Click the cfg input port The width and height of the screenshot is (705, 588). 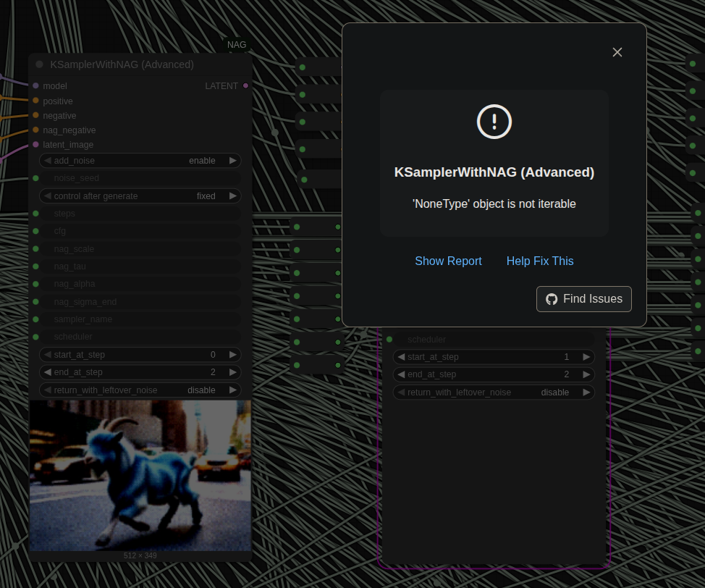click(x=35, y=231)
